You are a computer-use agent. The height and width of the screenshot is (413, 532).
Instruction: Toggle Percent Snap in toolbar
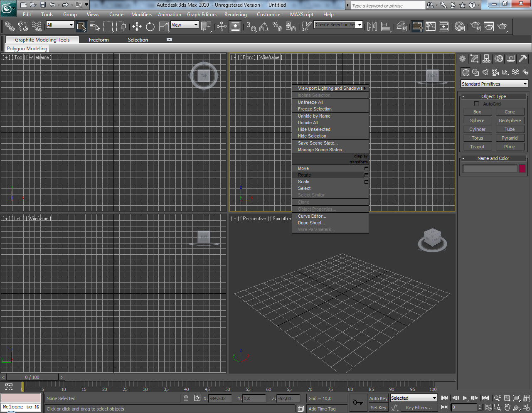click(277, 27)
